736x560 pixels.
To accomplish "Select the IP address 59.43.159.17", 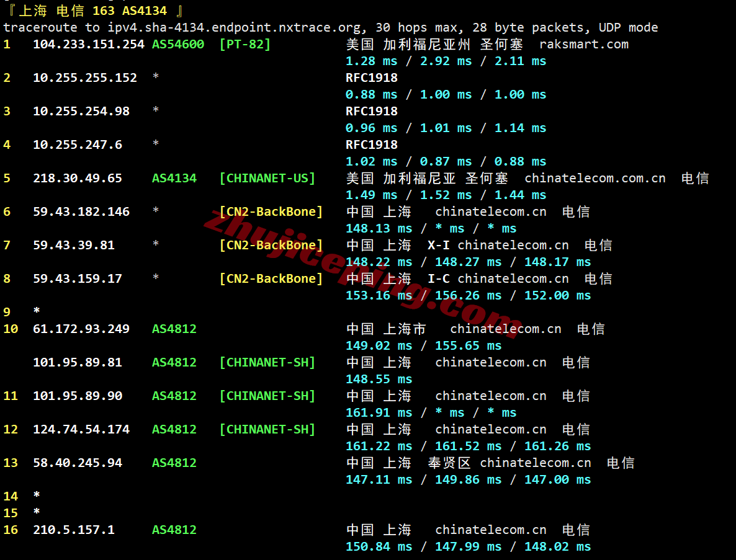I will click(x=77, y=278).
